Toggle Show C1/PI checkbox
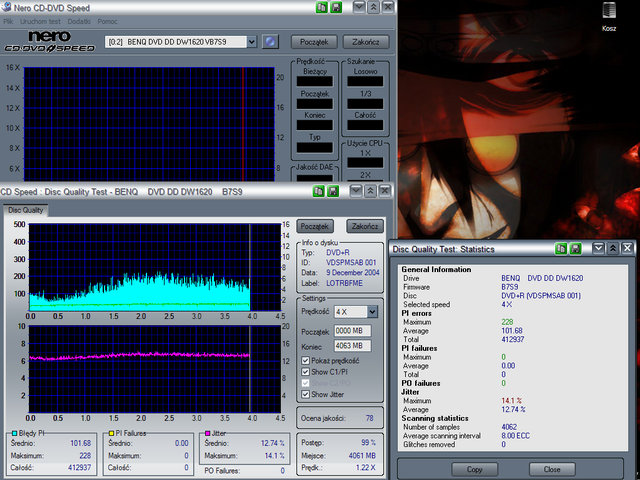 click(x=305, y=372)
